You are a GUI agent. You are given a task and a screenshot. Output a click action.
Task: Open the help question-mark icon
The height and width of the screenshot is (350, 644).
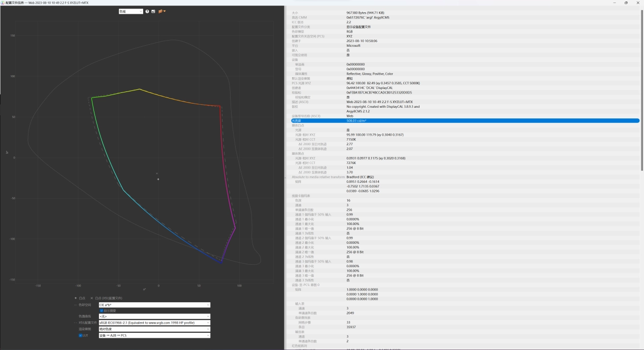pos(147,11)
